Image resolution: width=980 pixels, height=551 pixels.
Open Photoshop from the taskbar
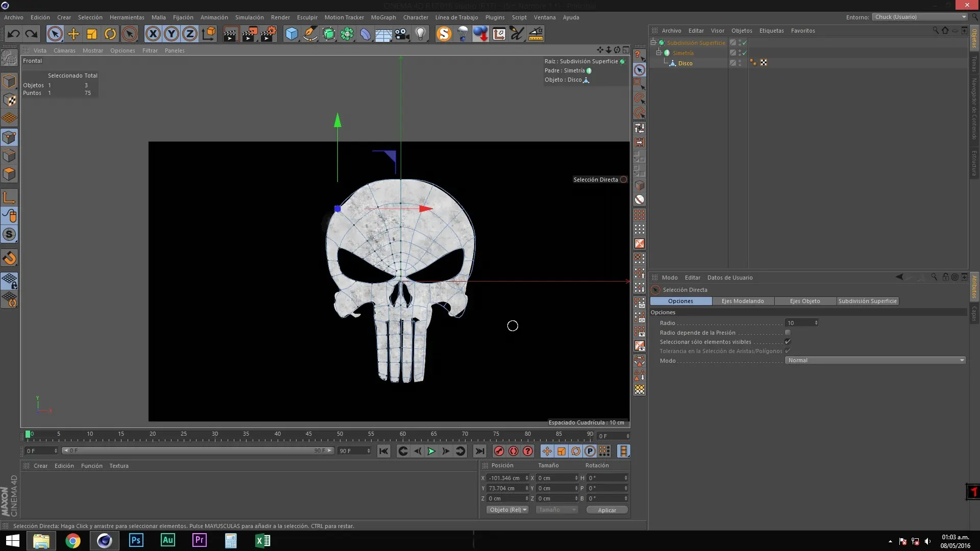tap(136, 540)
